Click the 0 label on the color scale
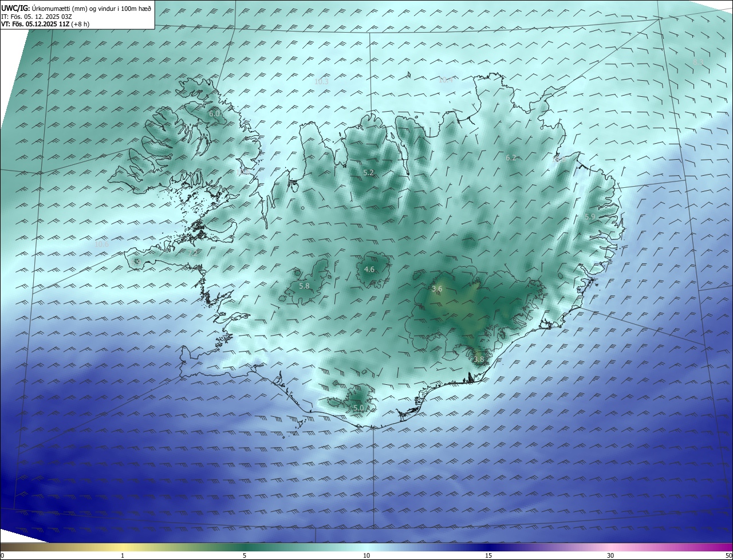The image size is (733, 560). [x=2, y=555]
